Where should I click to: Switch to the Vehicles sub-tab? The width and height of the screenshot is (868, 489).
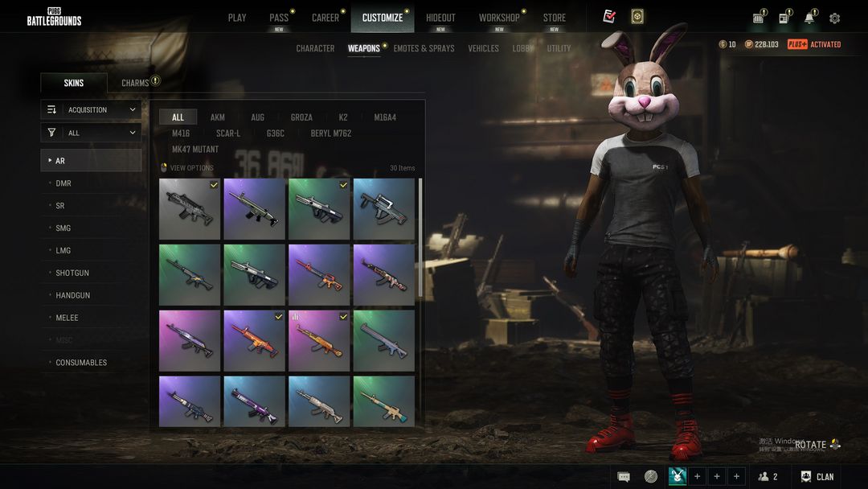pos(483,49)
